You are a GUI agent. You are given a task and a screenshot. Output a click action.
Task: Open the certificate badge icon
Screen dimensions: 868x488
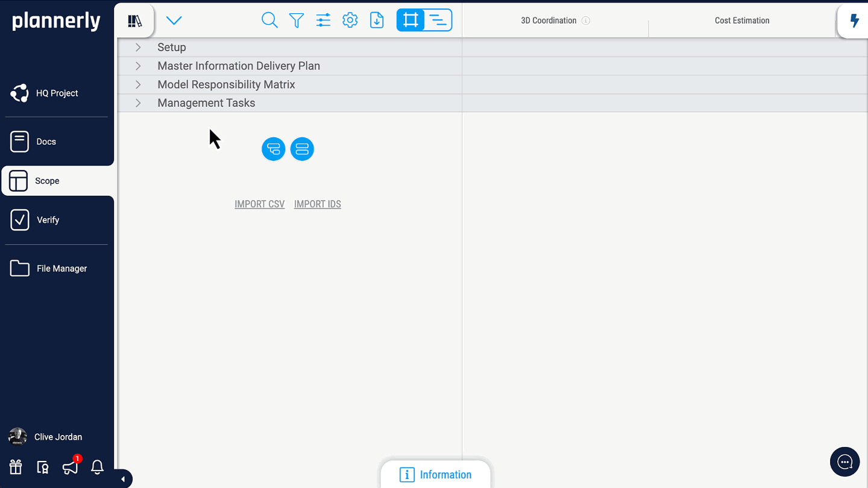[x=43, y=467]
